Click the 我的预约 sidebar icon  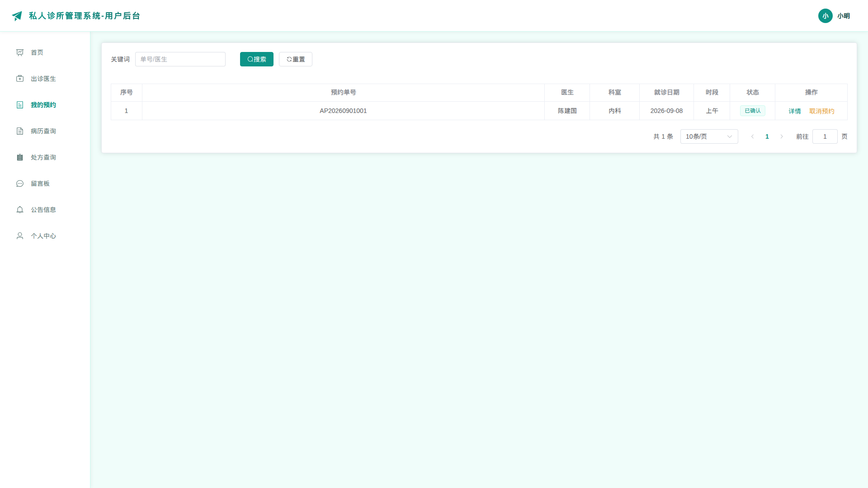[20, 105]
